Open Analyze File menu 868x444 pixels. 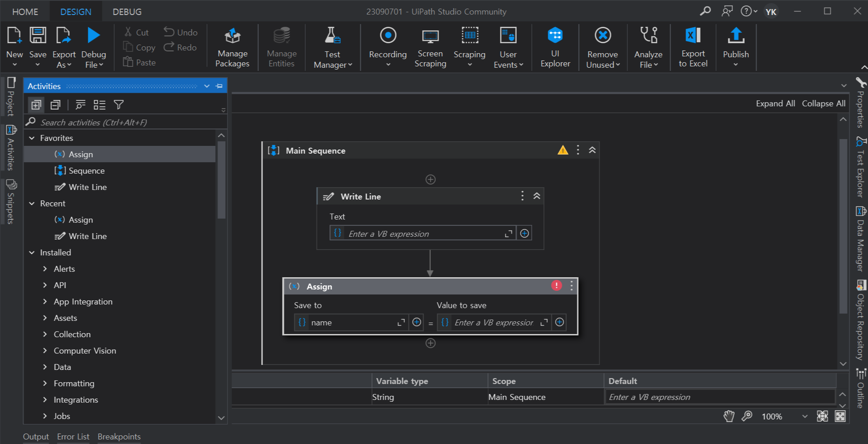click(648, 48)
